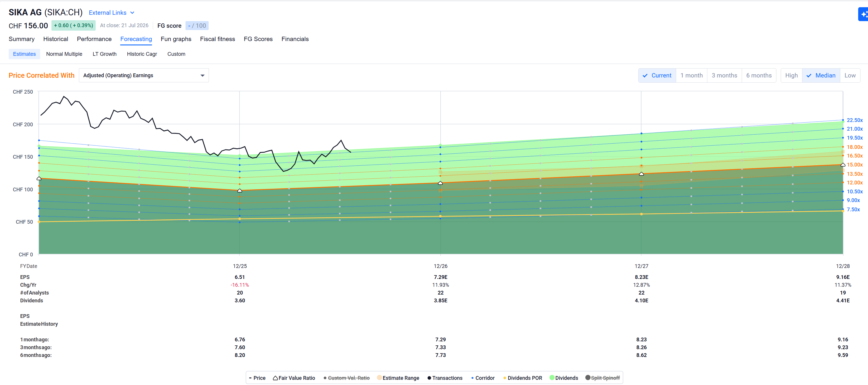The width and height of the screenshot is (868, 385).
Task: Expand the External Links chevron
Action: [132, 13]
